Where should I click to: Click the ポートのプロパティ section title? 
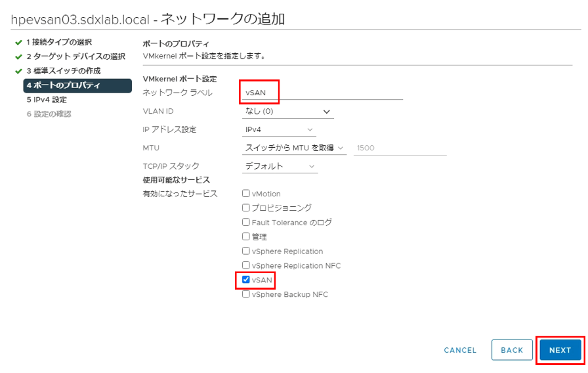coord(175,43)
